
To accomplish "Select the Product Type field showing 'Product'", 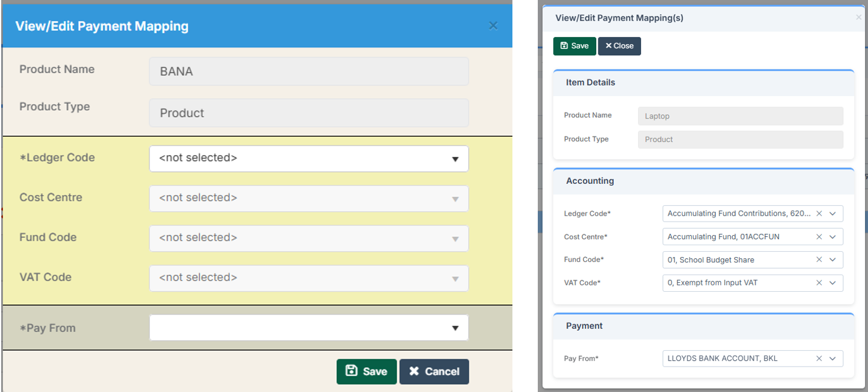I will pos(309,113).
